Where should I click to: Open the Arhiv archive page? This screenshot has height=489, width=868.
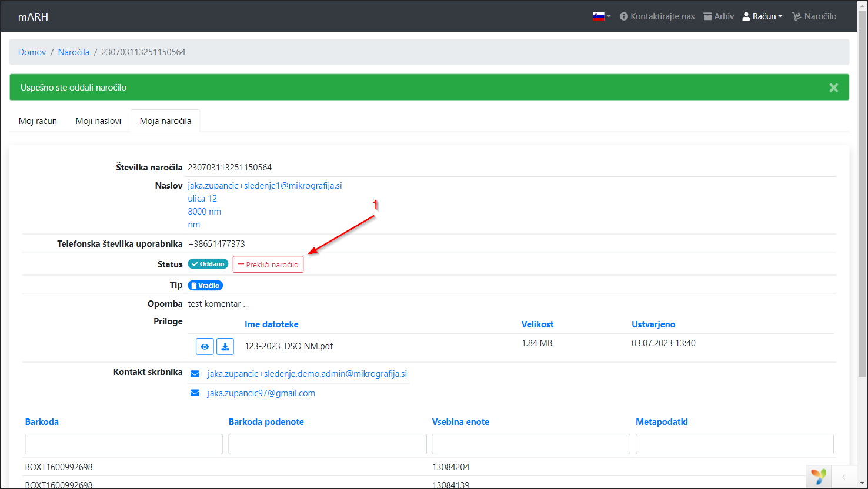[x=719, y=16]
